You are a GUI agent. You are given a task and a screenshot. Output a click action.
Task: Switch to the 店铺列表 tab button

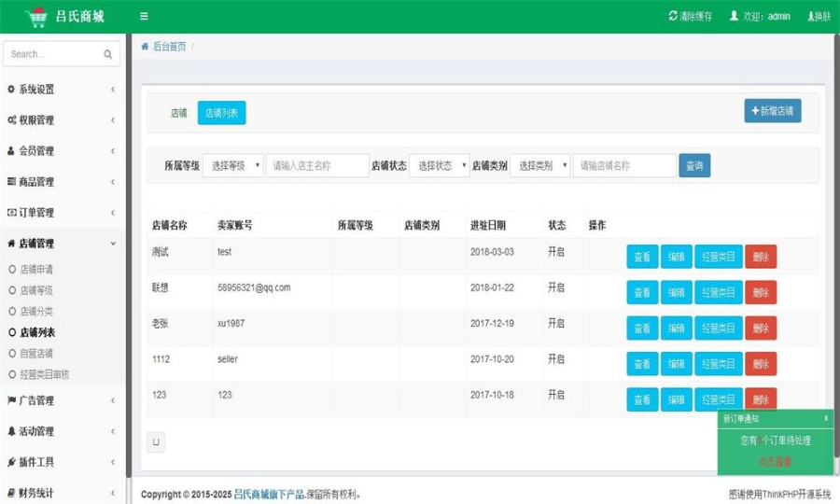221,113
